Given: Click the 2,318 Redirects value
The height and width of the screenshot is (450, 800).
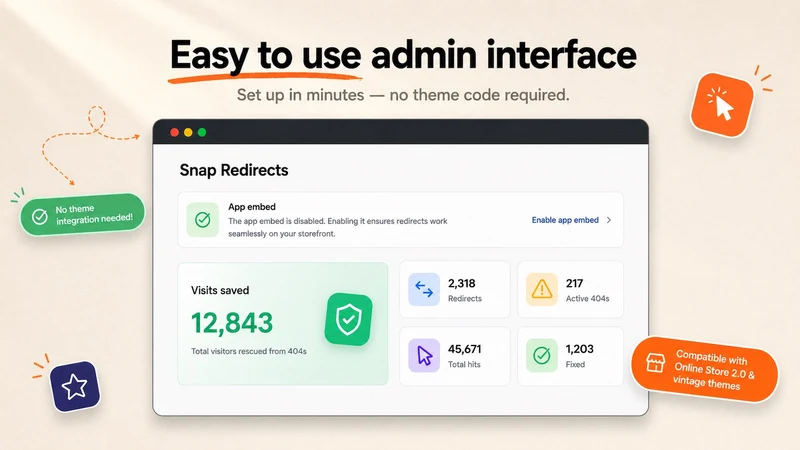Looking at the screenshot, I should point(462,283).
